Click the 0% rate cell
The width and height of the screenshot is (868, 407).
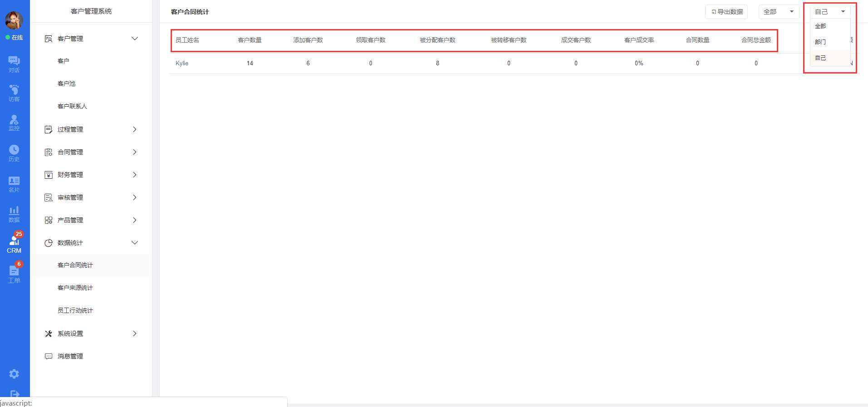pyautogui.click(x=639, y=63)
